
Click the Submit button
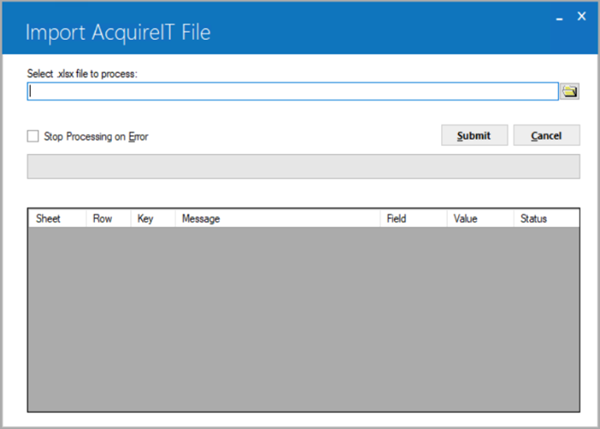click(474, 135)
